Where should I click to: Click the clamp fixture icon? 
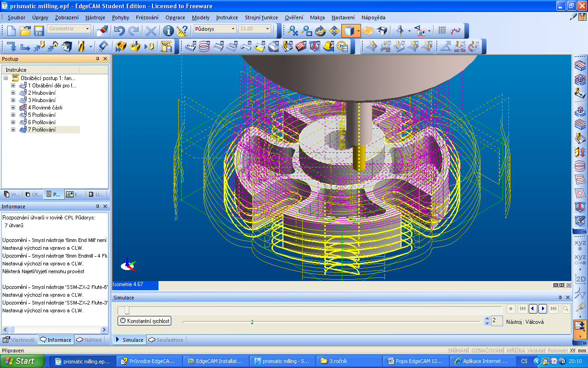[x=104, y=46]
